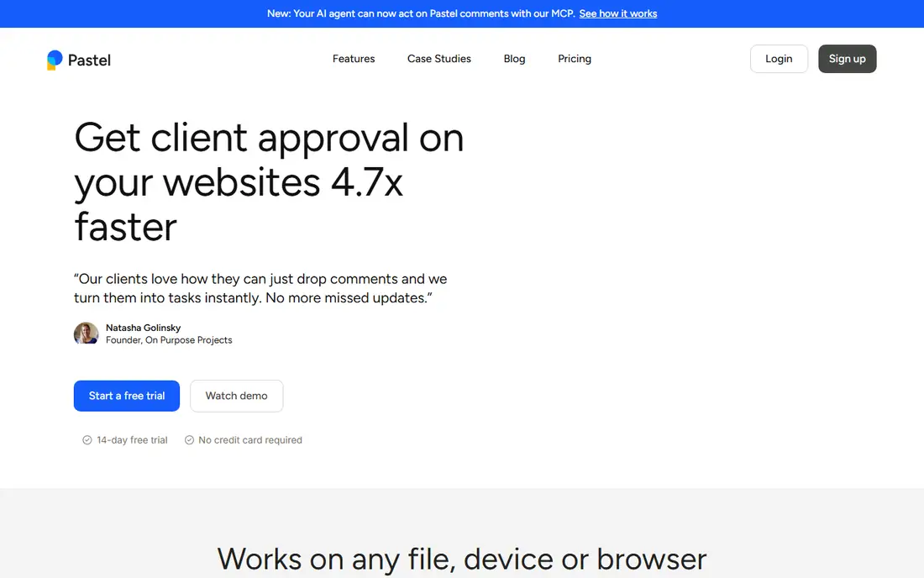Follow the See how it works link
This screenshot has width=924, height=578.
click(618, 13)
